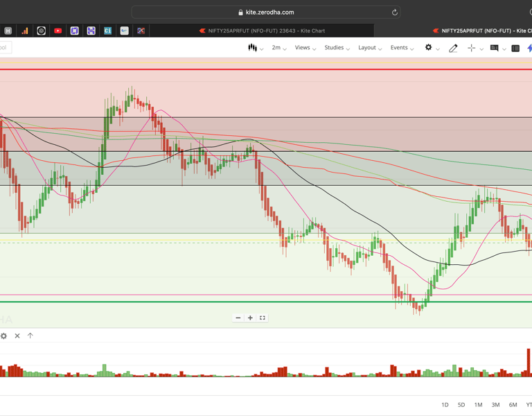Open chart settings gear in toolbar

click(x=429, y=48)
